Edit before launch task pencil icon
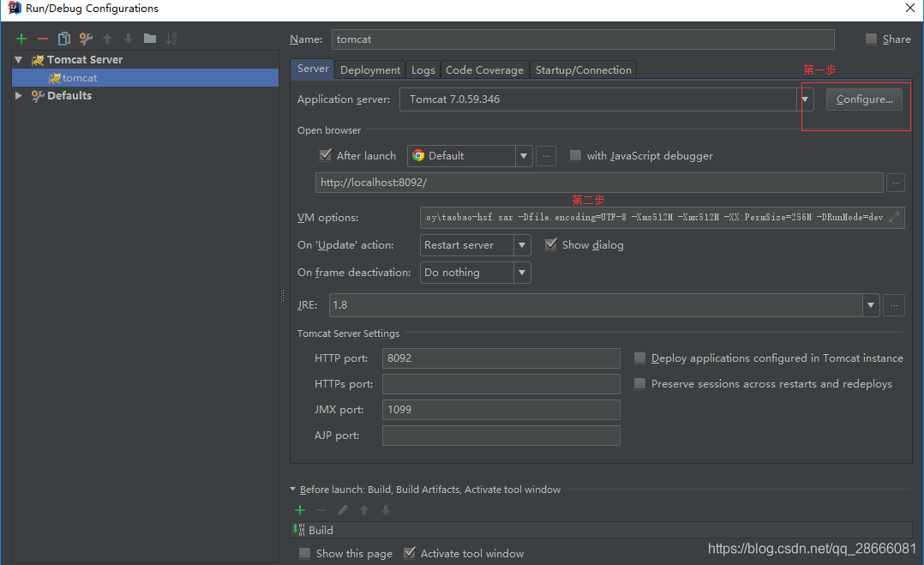 point(342,510)
